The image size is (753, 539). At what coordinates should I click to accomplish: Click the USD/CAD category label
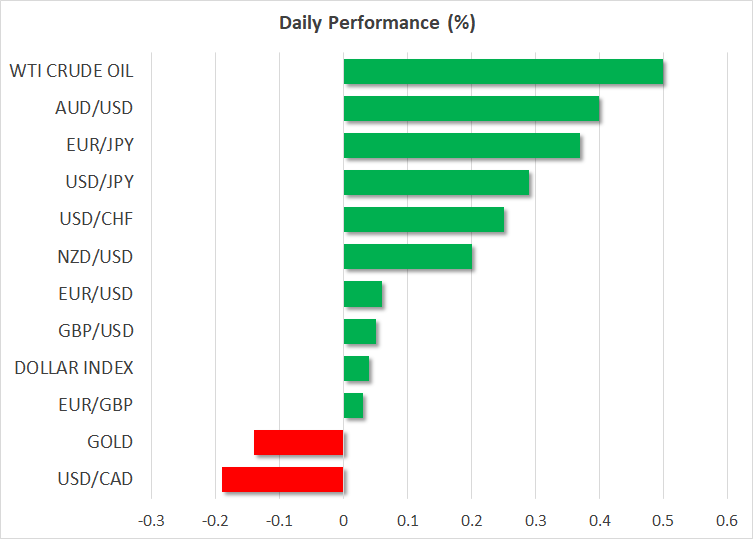coord(96,479)
